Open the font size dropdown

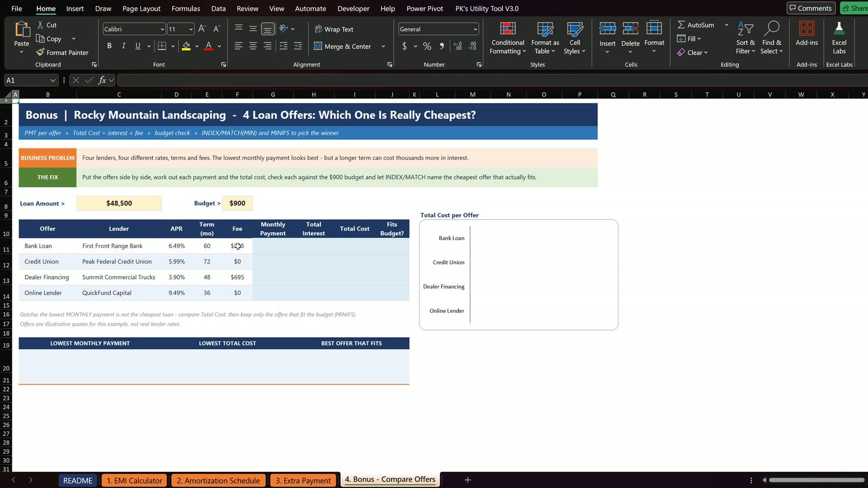coord(191,29)
